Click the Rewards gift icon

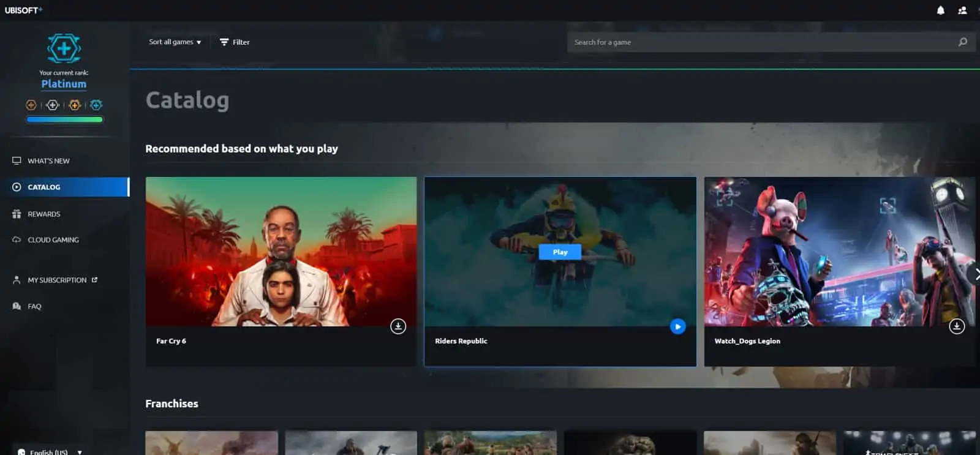(x=17, y=214)
